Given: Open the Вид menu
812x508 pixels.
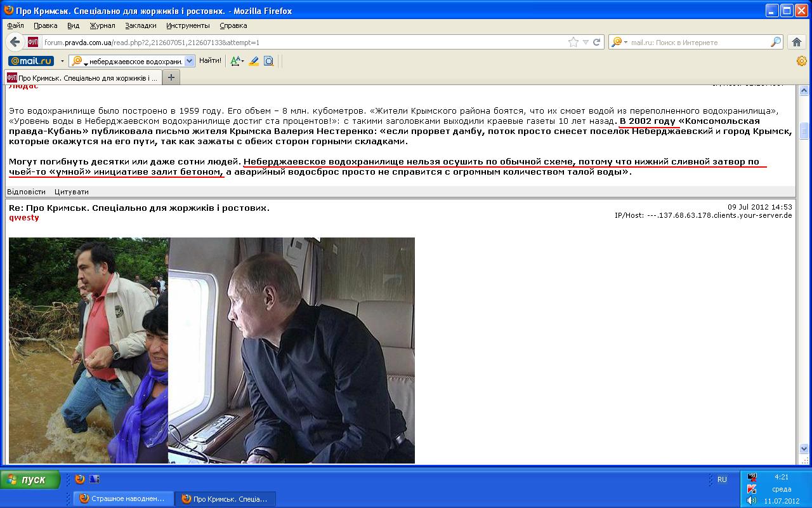Looking at the screenshot, I should pos(74,25).
